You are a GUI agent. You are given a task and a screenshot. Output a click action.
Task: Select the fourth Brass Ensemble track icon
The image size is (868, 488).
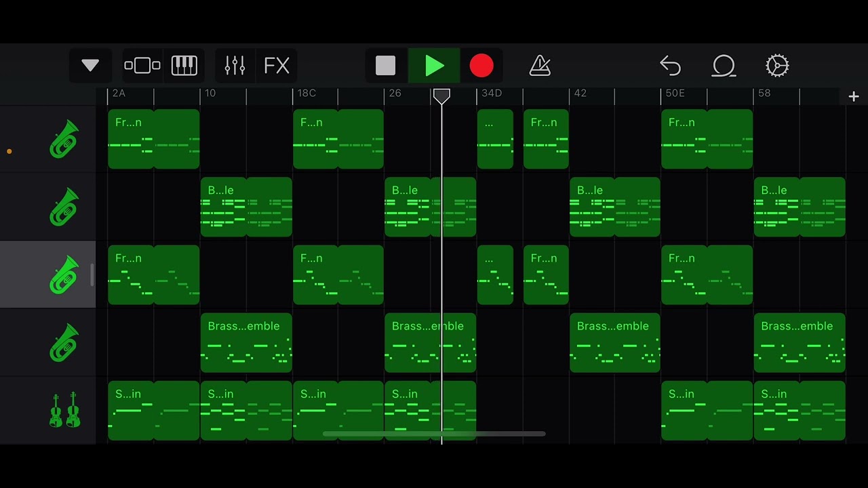click(x=64, y=342)
